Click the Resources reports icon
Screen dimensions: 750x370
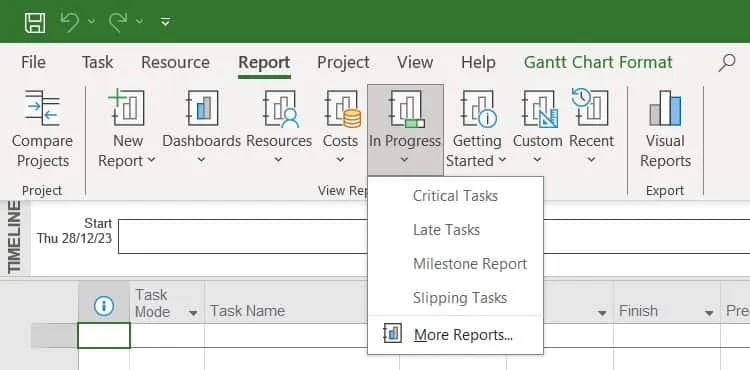(281, 109)
